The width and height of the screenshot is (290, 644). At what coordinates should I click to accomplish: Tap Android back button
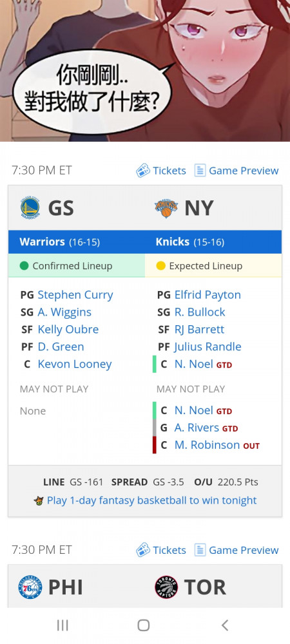225,625
